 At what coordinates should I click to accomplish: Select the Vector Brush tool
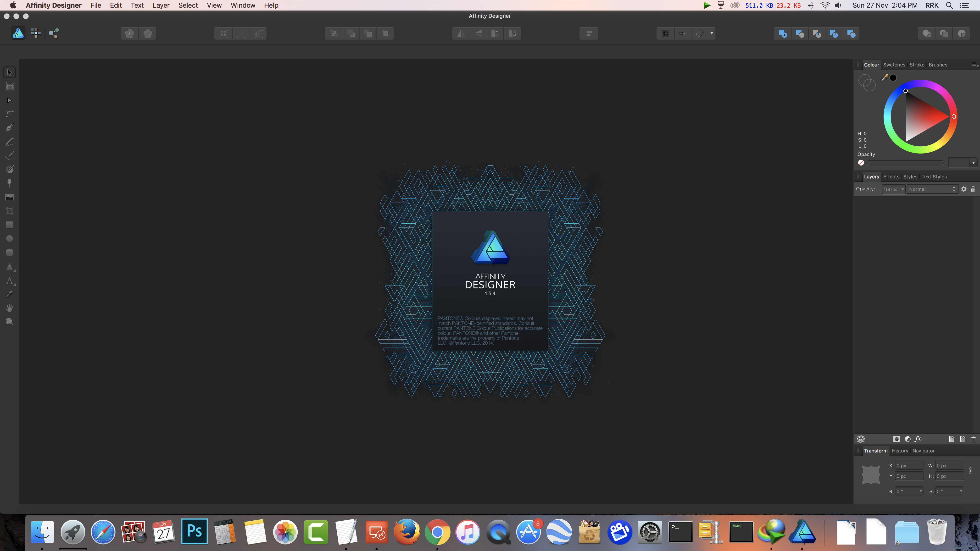coord(10,155)
